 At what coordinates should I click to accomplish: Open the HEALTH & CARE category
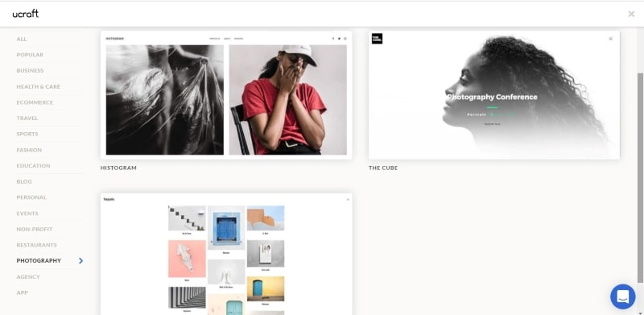coord(38,87)
